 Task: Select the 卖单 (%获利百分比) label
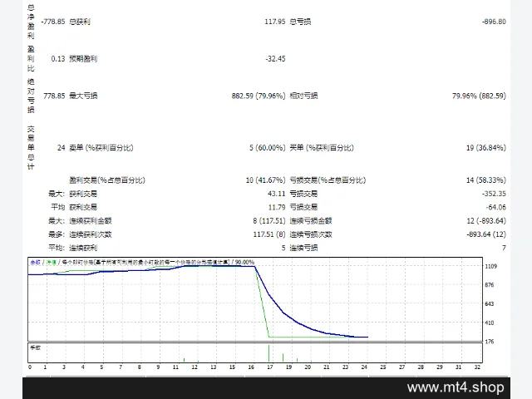[x=101, y=148]
